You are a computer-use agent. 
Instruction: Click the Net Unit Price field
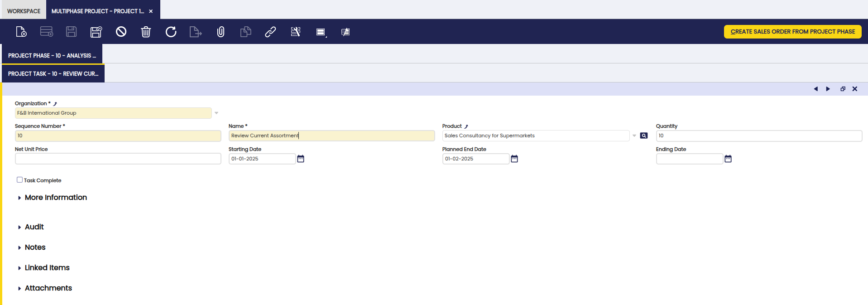118,159
